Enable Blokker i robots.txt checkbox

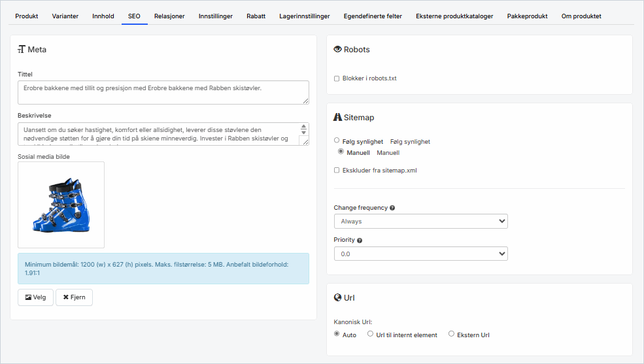pos(337,78)
